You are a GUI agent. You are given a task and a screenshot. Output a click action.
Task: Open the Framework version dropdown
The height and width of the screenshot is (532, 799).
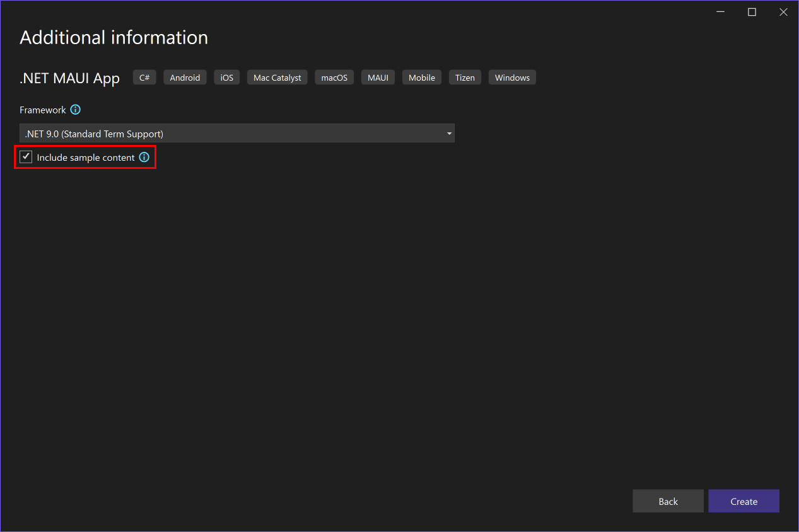[236, 133]
